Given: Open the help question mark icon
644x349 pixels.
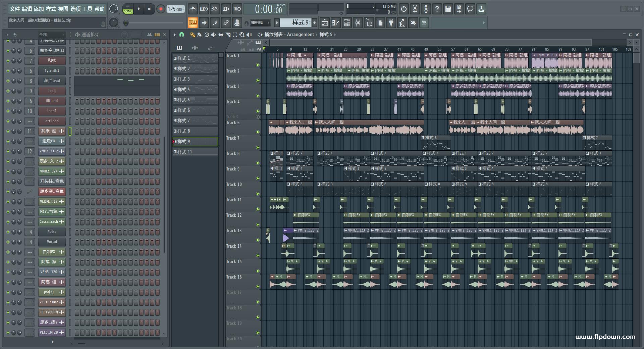Looking at the screenshot, I should (x=437, y=9).
